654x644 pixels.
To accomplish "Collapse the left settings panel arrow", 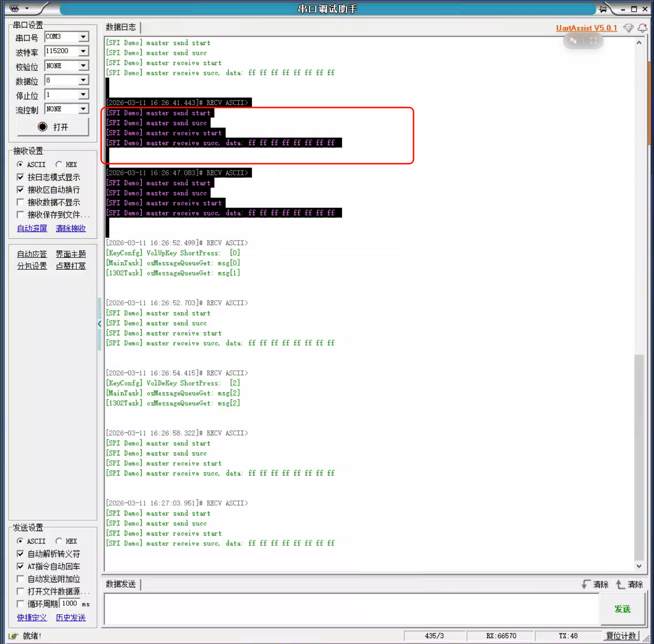I will [x=100, y=323].
